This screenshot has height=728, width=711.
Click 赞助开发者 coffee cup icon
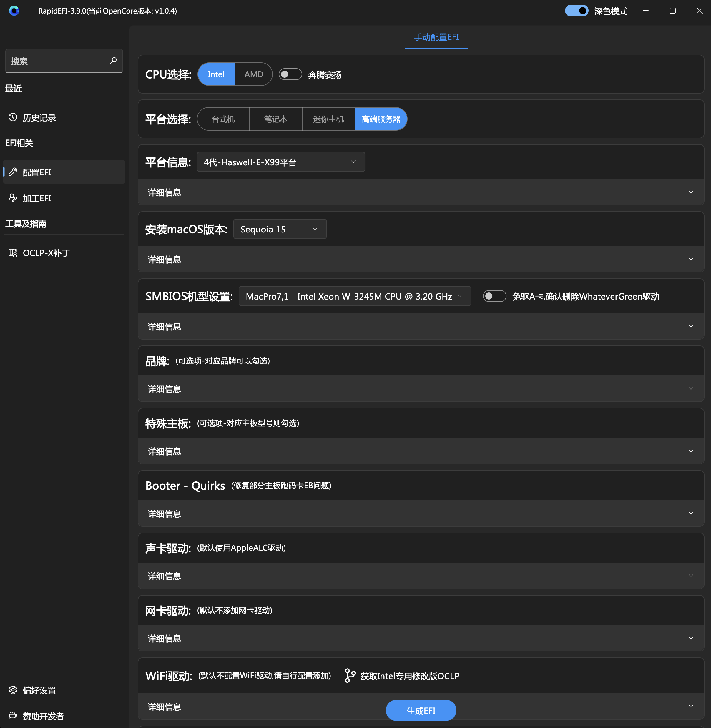(13, 715)
